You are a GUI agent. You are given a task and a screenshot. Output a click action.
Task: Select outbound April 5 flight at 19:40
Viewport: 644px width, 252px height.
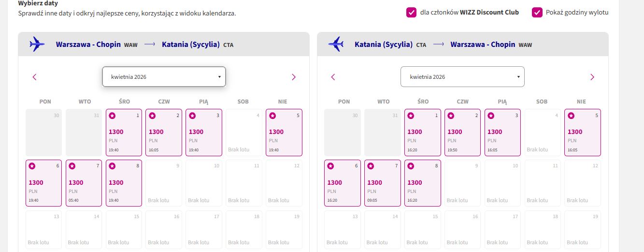284,133
